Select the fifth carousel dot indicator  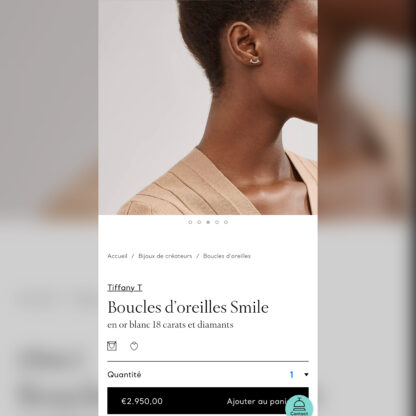point(226,222)
